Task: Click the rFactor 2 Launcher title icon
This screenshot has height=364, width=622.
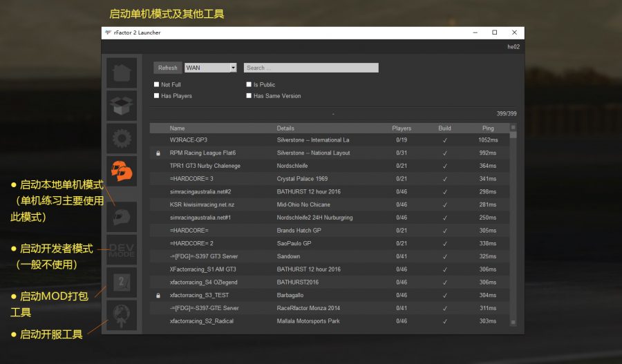Action: point(108,32)
